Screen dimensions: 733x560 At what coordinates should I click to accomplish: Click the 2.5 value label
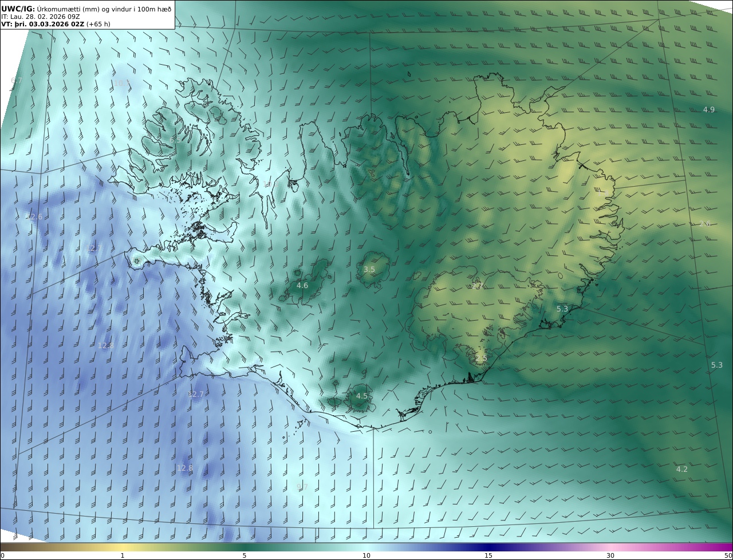coord(481,358)
